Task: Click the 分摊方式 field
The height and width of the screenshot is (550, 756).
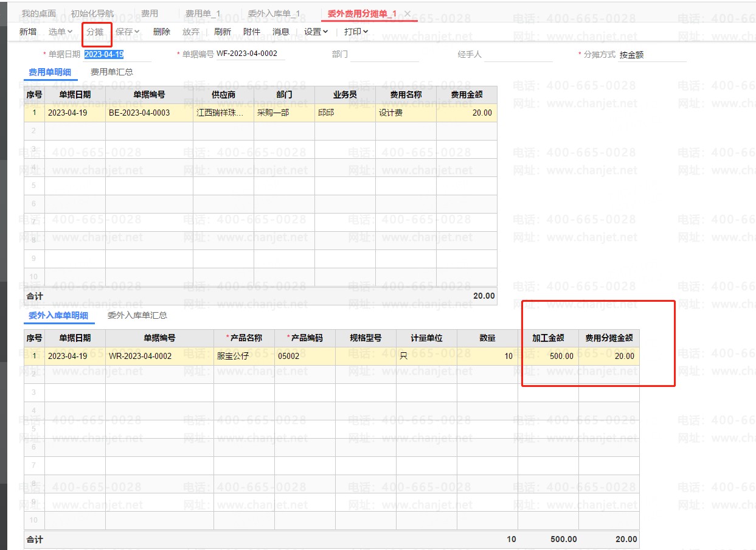Action: (651, 55)
